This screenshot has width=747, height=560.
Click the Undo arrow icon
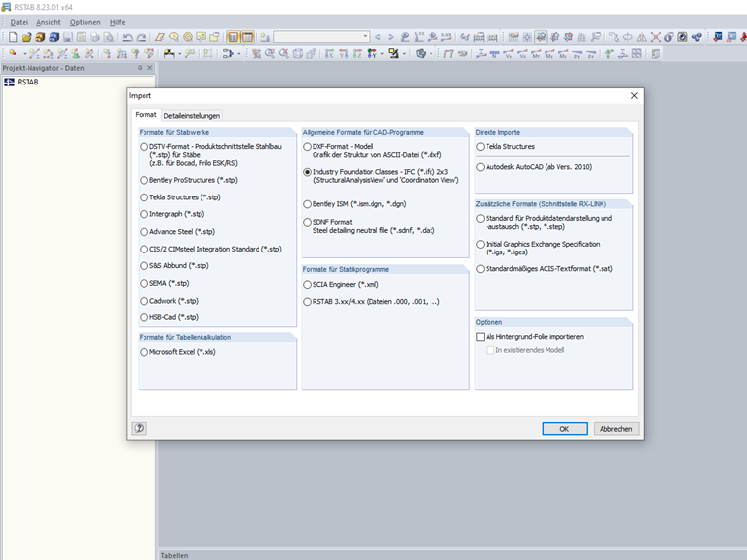[x=127, y=37]
